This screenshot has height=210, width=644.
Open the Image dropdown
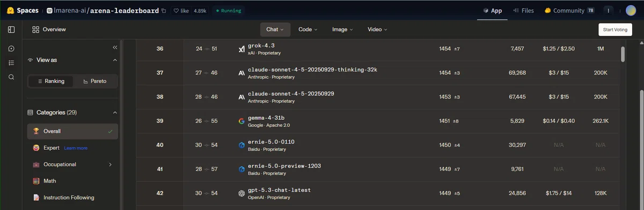[x=343, y=30]
